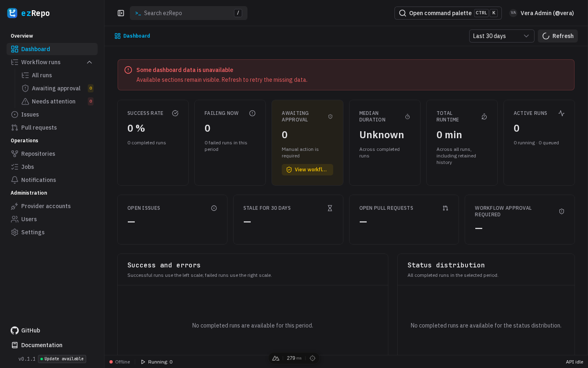Open command palette button
The height and width of the screenshot is (368, 588).
pos(448,13)
